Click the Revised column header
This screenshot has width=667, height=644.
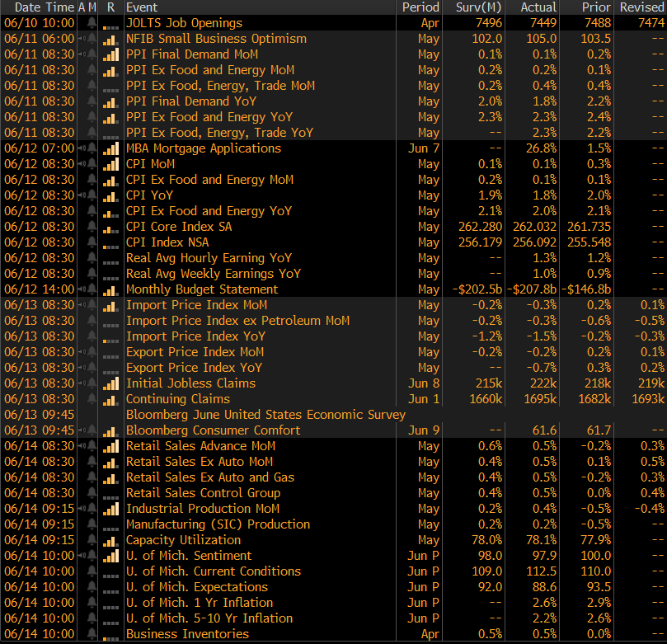tap(641, 7)
